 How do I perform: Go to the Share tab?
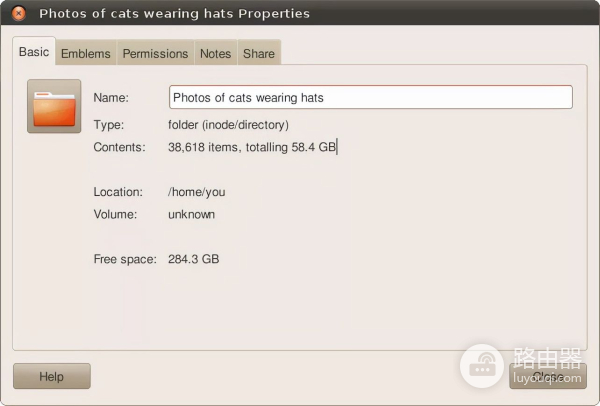[258, 54]
